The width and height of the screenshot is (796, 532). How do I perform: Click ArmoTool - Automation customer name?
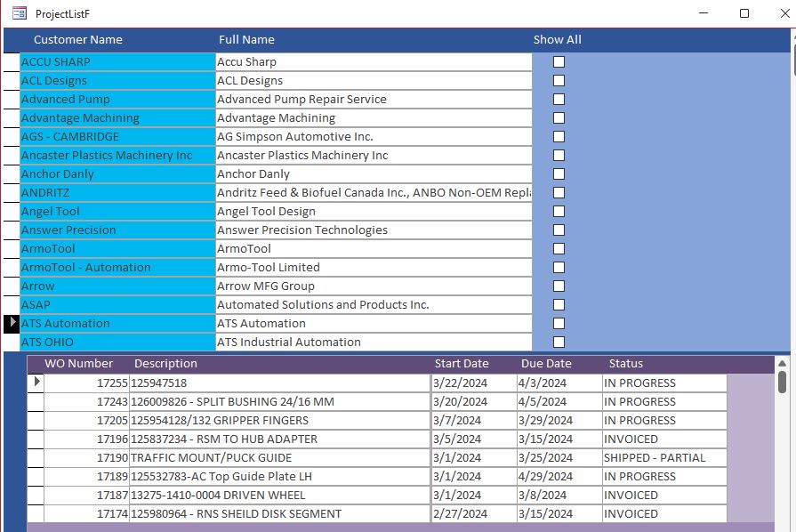117,268
